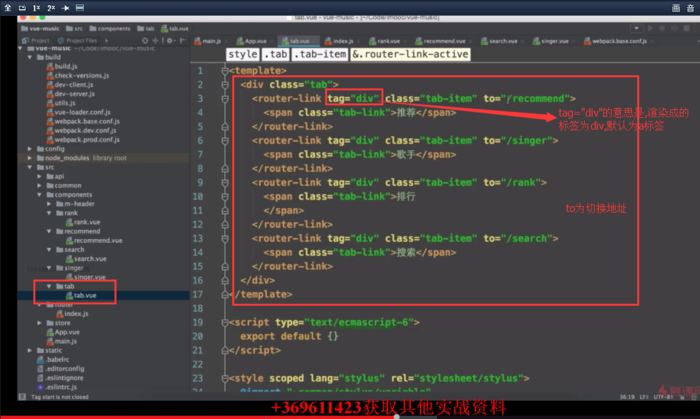700x419 pixels.
Task: Click the collapse-all icon in Project panel header
Action: tap(155, 41)
